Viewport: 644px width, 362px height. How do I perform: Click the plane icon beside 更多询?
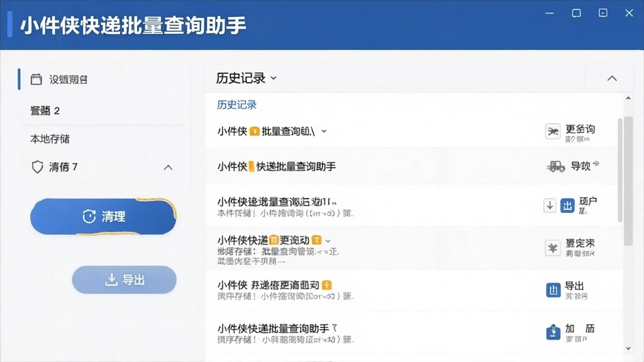pyautogui.click(x=553, y=132)
